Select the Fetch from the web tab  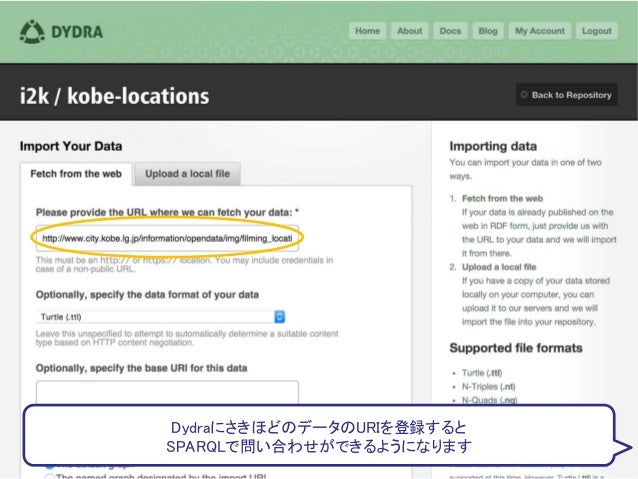76,174
